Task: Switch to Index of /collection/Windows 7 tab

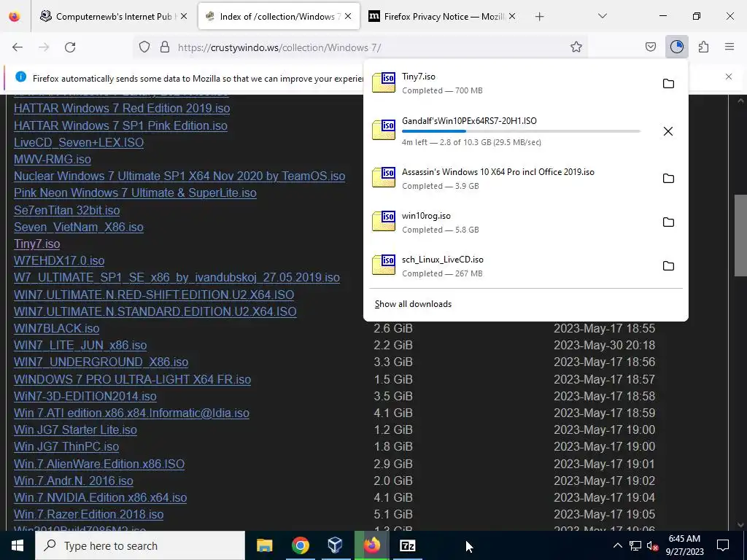Action: point(279,17)
